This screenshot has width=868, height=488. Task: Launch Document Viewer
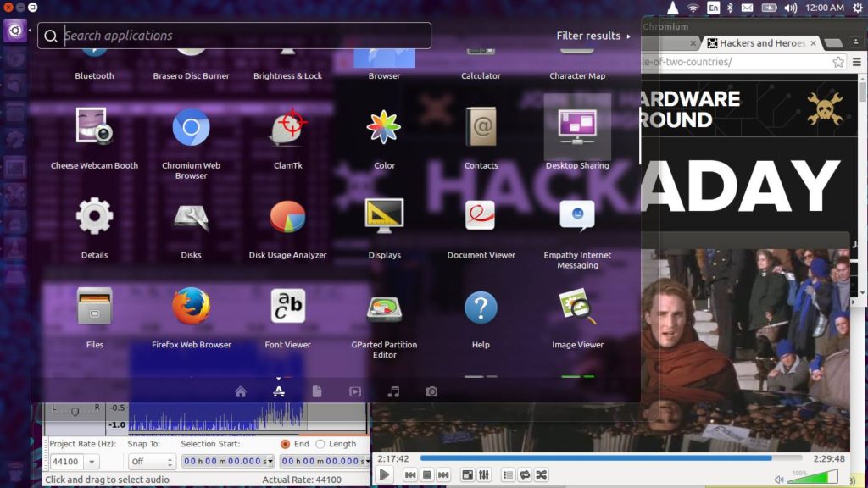point(481,216)
